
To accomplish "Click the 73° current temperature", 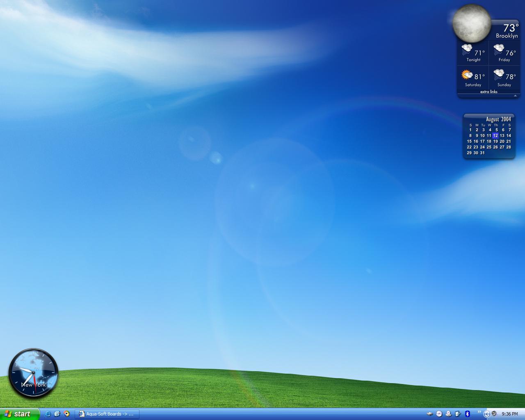I will (511, 28).
